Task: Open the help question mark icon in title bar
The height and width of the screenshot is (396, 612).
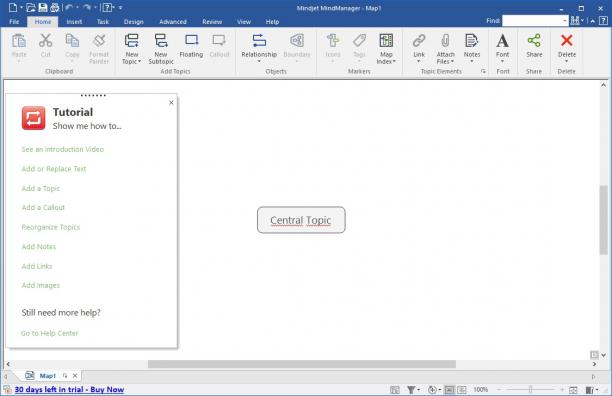Action: pyautogui.click(x=108, y=7)
